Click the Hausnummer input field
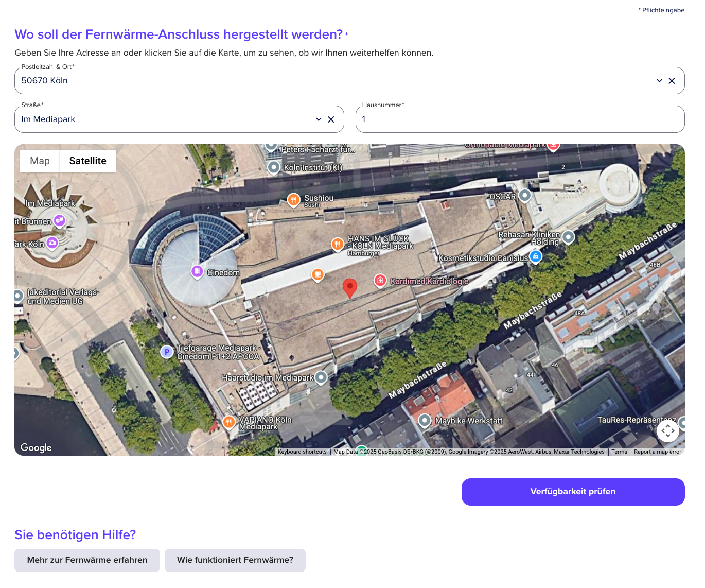The width and height of the screenshot is (705, 588). [x=520, y=119]
